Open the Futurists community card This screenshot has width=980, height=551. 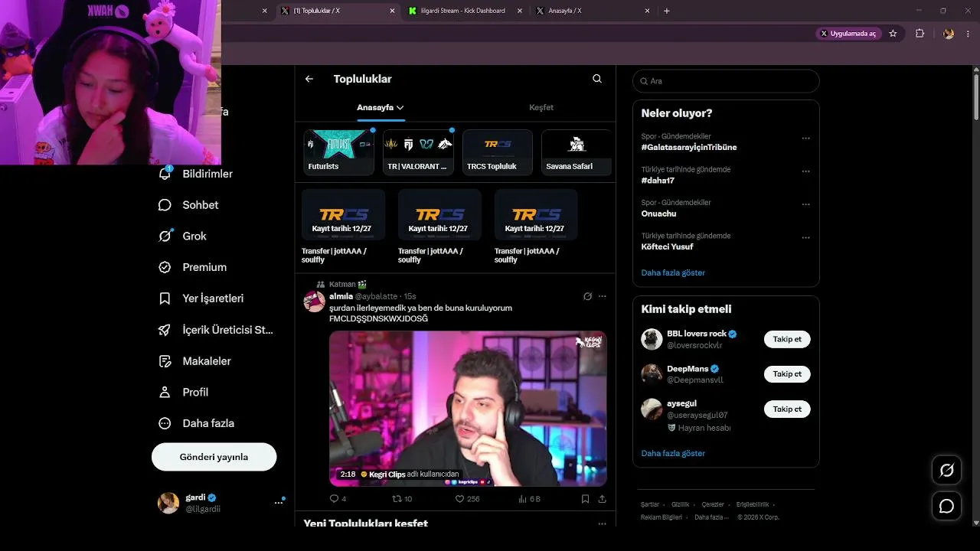pos(339,152)
